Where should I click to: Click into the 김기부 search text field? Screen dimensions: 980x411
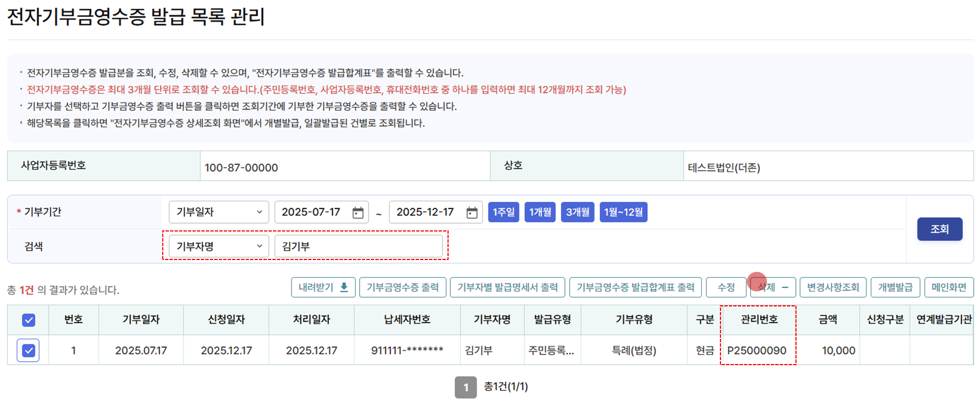pos(359,247)
